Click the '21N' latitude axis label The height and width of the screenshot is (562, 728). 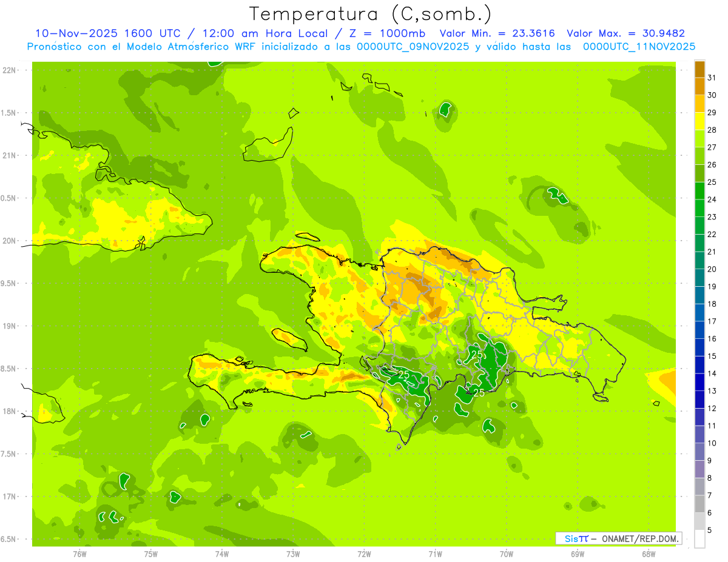tap(8, 156)
